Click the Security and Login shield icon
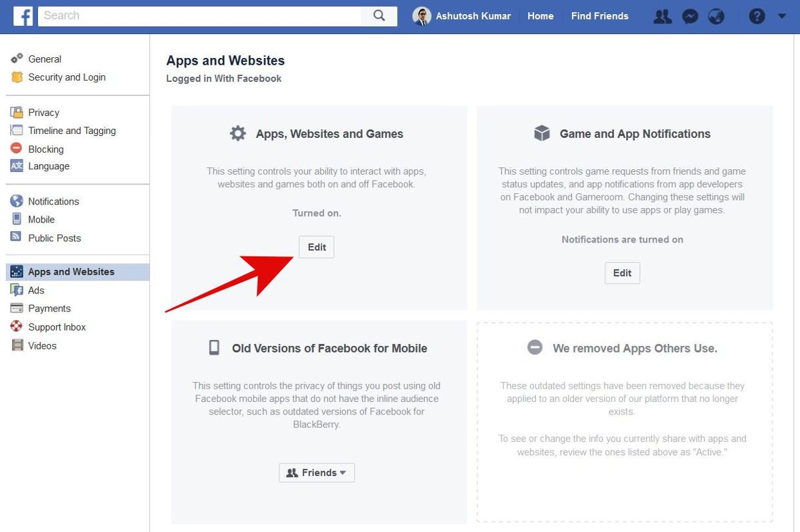 [17, 77]
